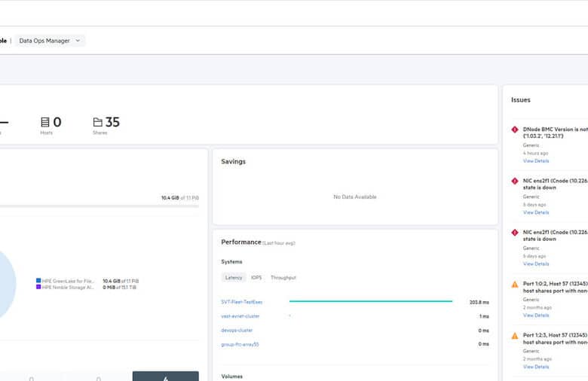View Details of the DNode BMC Version issue
Screen dimensions: 588x381
[x=536, y=161]
